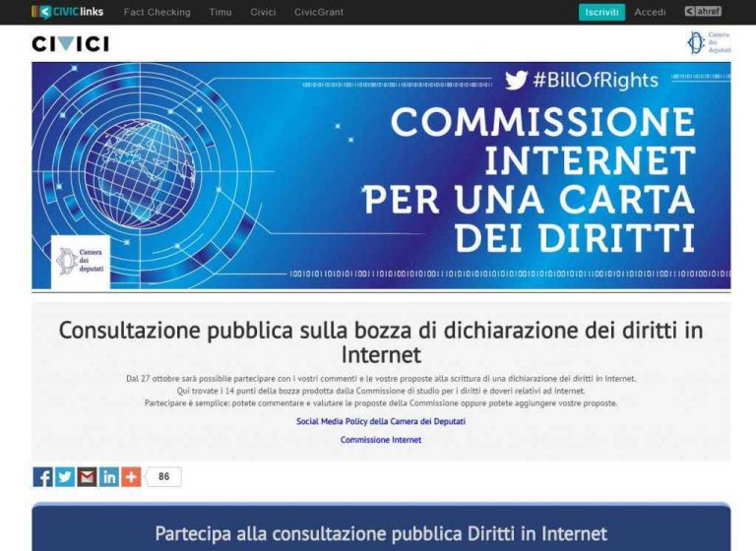Open the CivicGrant menu item

click(319, 12)
